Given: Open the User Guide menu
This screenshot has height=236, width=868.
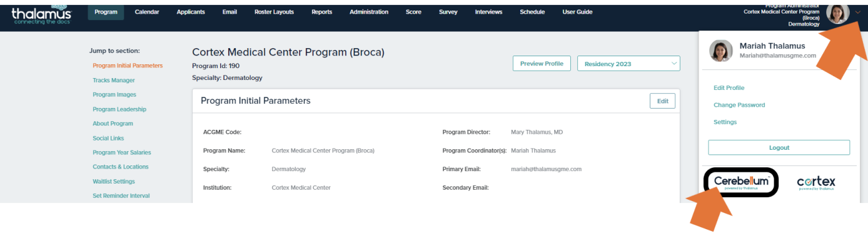Looking at the screenshot, I should click(577, 12).
